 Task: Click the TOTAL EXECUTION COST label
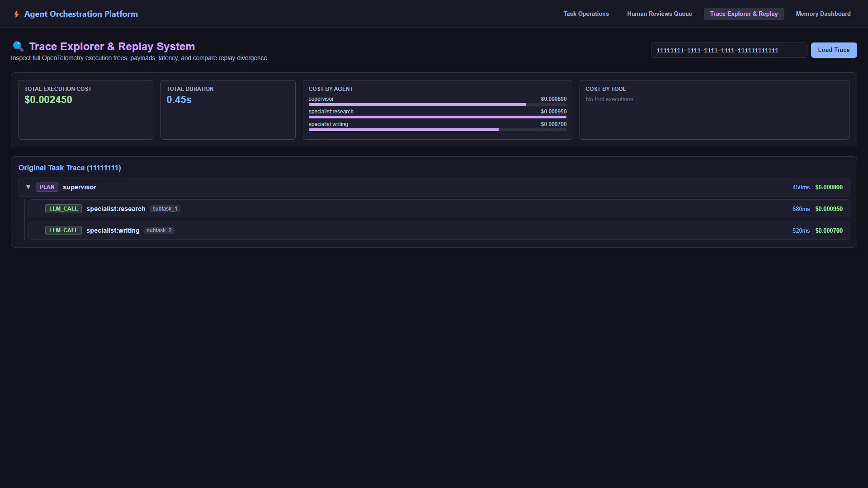(x=58, y=89)
